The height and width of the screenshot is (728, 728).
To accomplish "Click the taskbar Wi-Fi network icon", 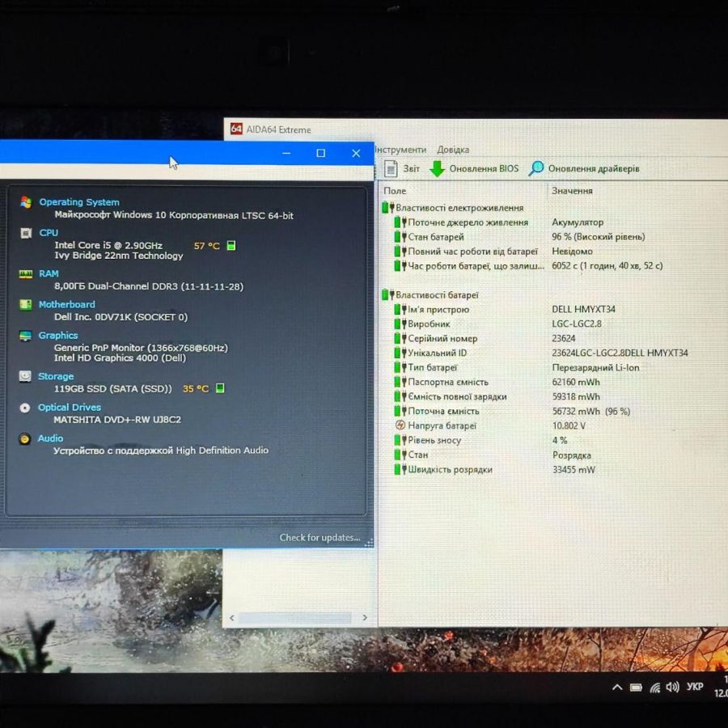I will click(655, 688).
